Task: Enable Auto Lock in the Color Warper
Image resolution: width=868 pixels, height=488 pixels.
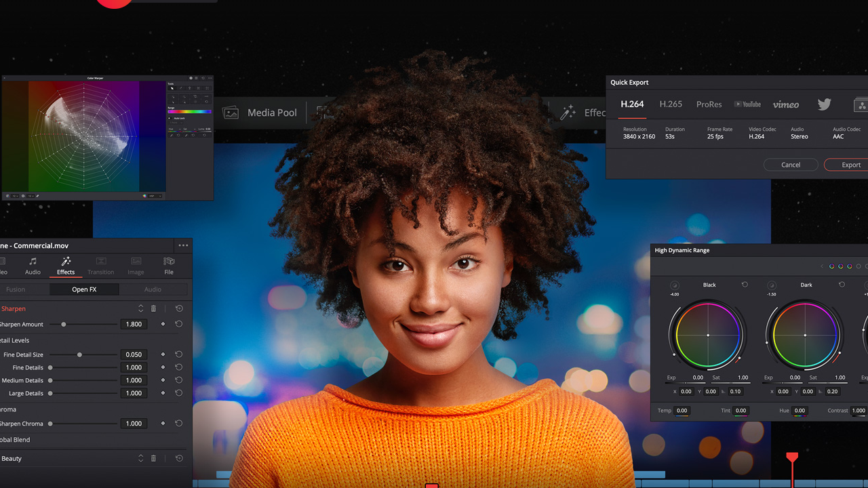Action: [x=170, y=119]
